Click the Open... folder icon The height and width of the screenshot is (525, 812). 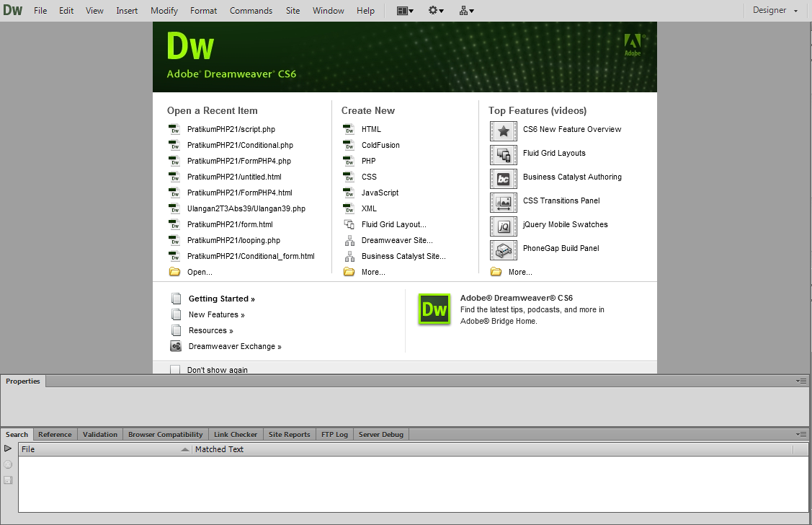point(174,272)
